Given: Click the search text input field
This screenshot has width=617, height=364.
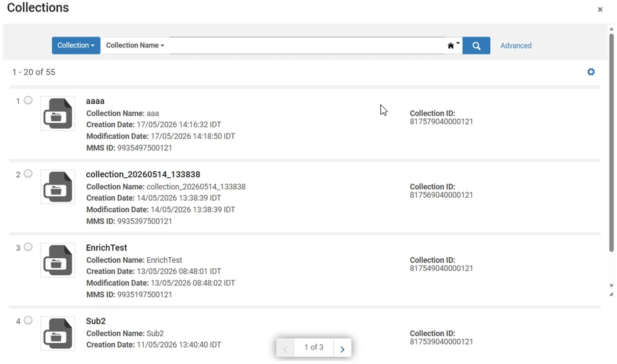Looking at the screenshot, I should [307, 45].
